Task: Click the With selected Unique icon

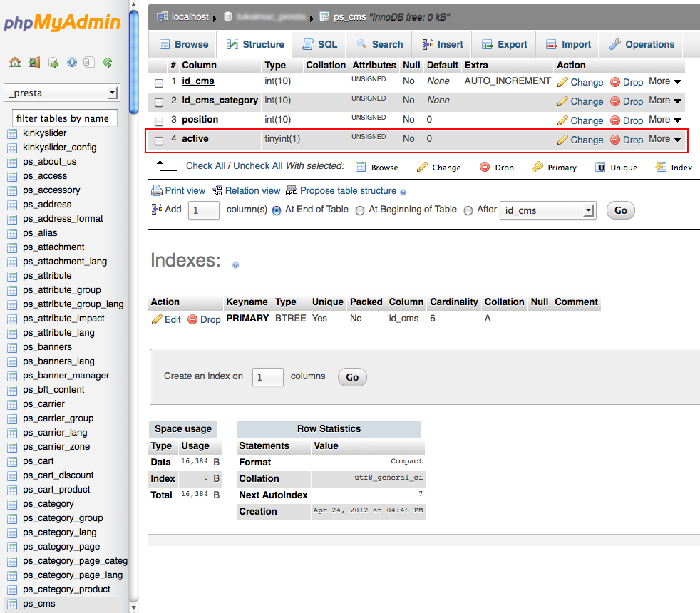Action: [600, 167]
